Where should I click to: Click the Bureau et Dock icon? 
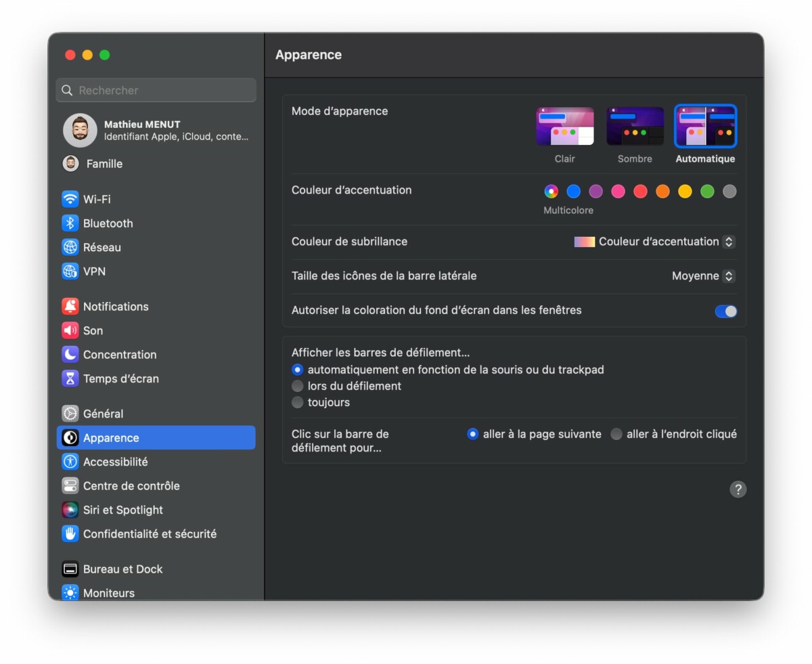[70, 569]
